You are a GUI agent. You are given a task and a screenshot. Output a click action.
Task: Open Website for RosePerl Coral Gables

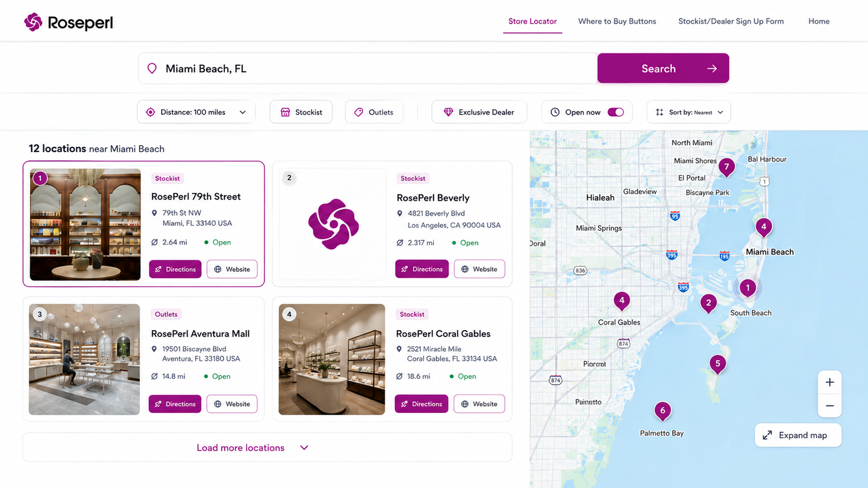479,404
